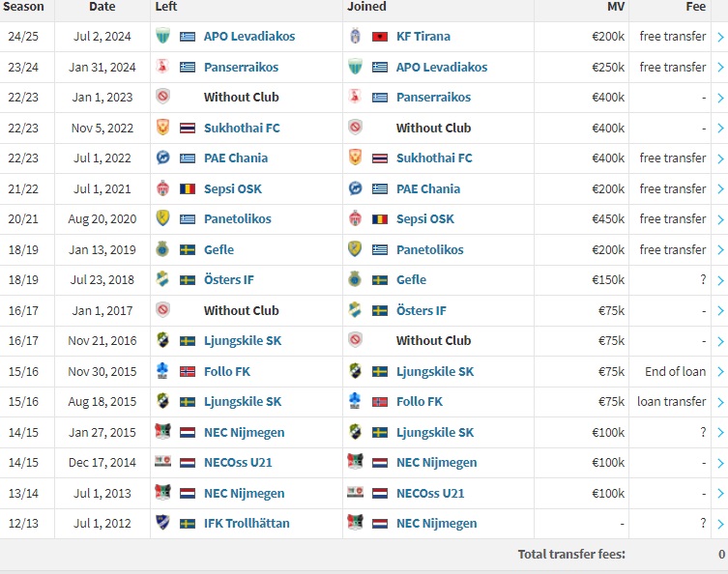The width and height of the screenshot is (728, 574).
Task: Open the Jul 1, 2012 transfer detail chevron
Action: [x=720, y=524]
